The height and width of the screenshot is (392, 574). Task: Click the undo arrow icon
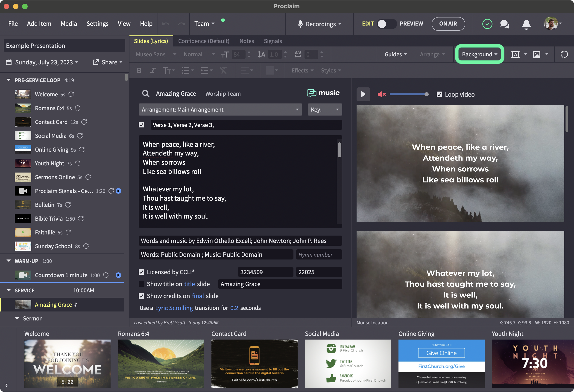pyautogui.click(x=166, y=24)
